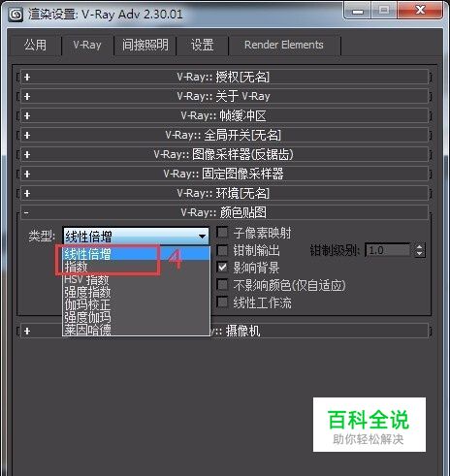Select 线性倍增 in the dropdown list

click(136, 254)
